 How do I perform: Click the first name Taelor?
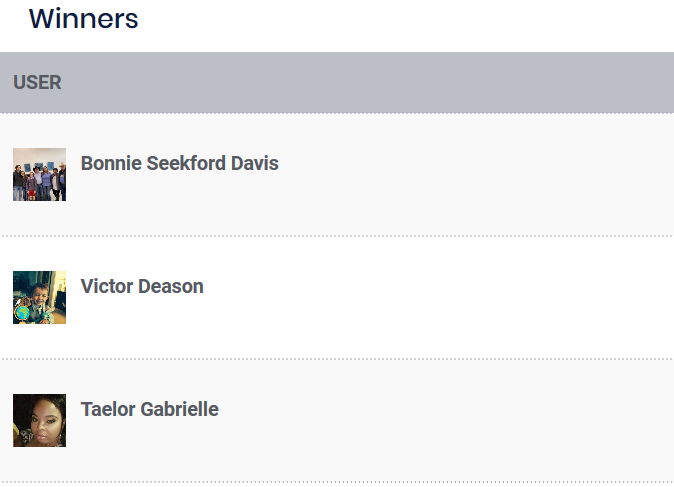(x=108, y=409)
